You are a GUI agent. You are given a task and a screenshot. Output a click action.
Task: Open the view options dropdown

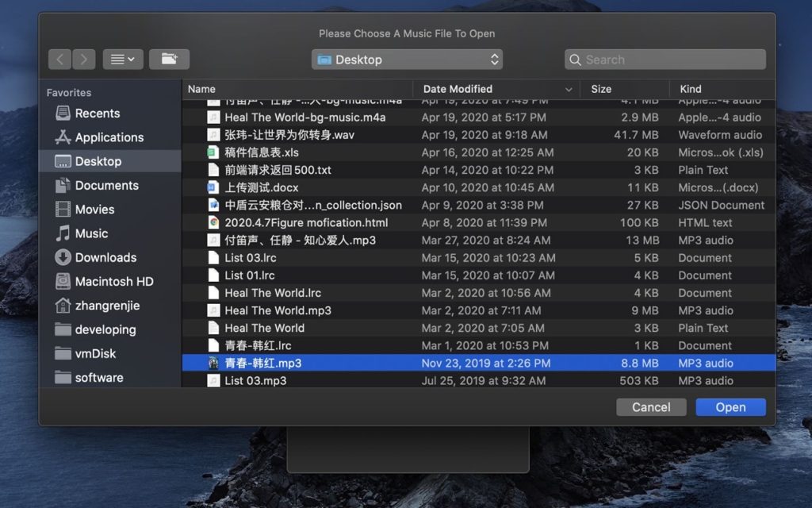pyautogui.click(x=122, y=60)
